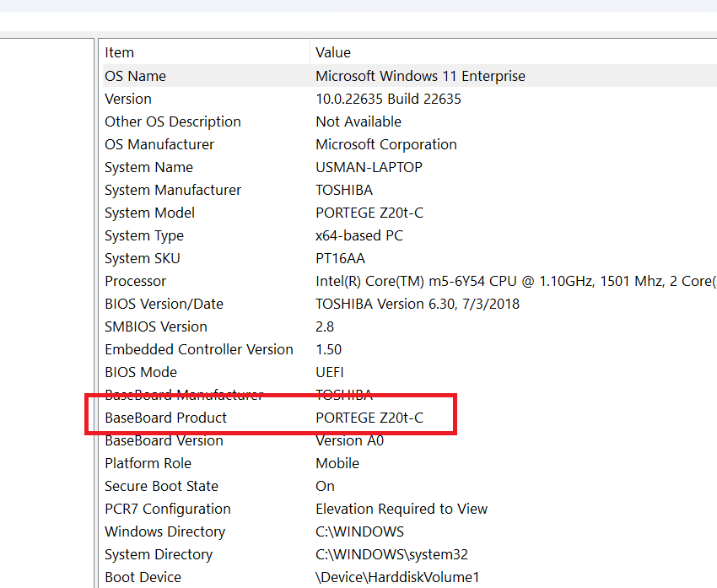Image resolution: width=717 pixels, height=588 pixels.
Task: Select the Version 10.0.22635 row
Action: coord(128,99)
